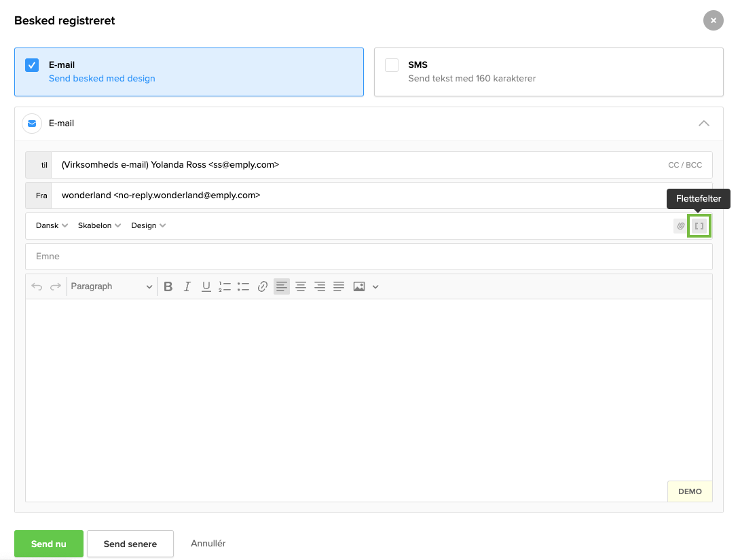The width and height of the screenshot is (740, 560).
Task: Open the Dansk language dropdown
Action: [x=52, y=225]
